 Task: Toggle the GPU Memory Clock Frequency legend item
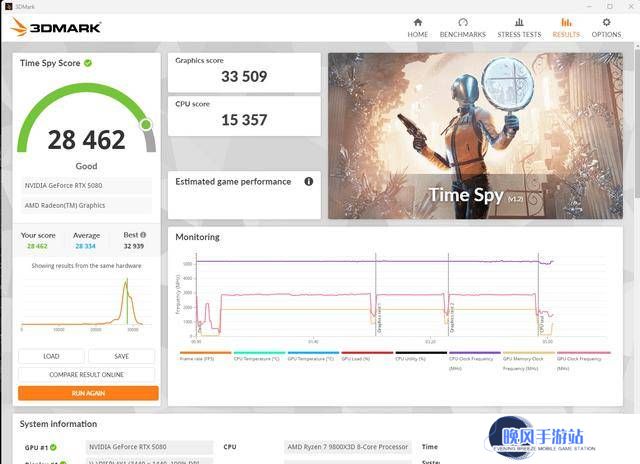[528, 361]
